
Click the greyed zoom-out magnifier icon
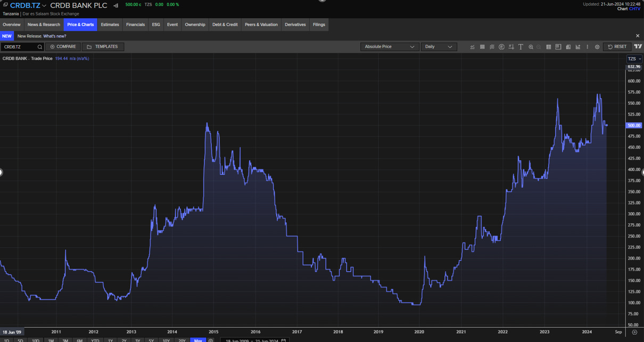[539, 47]
